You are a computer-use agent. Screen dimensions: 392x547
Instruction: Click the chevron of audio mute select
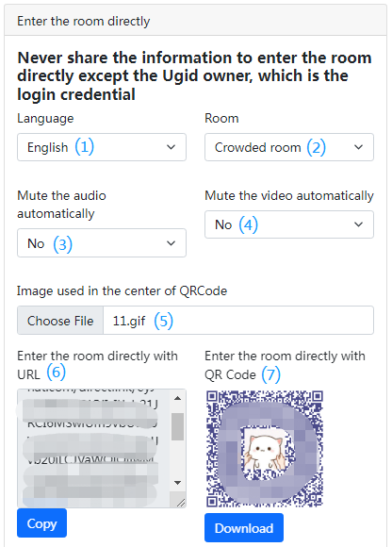(x=171, y=243)
